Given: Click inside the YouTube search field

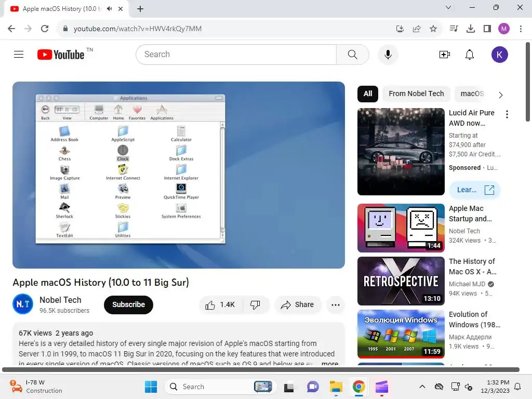Looking at the screenshot, I should tap(236, 54).
